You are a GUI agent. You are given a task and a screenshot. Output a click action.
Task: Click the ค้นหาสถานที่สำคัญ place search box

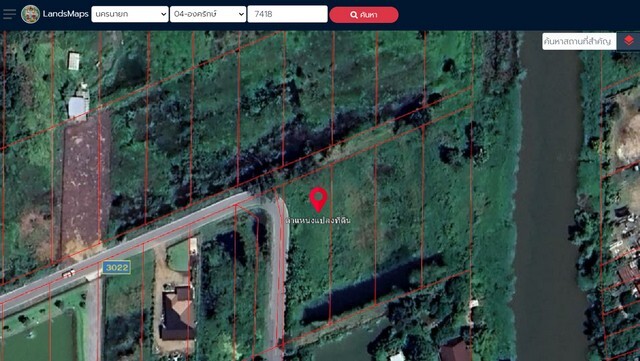click(579, 41)
